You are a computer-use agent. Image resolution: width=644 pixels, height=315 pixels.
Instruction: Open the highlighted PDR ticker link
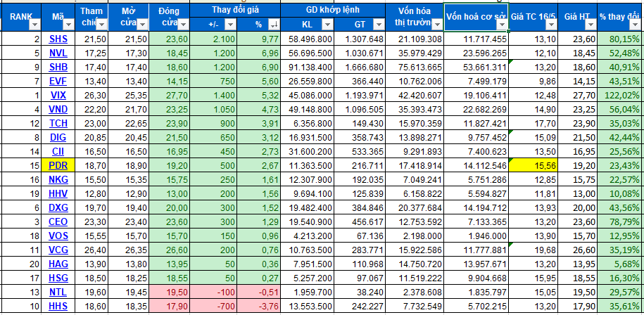[58, 165]
